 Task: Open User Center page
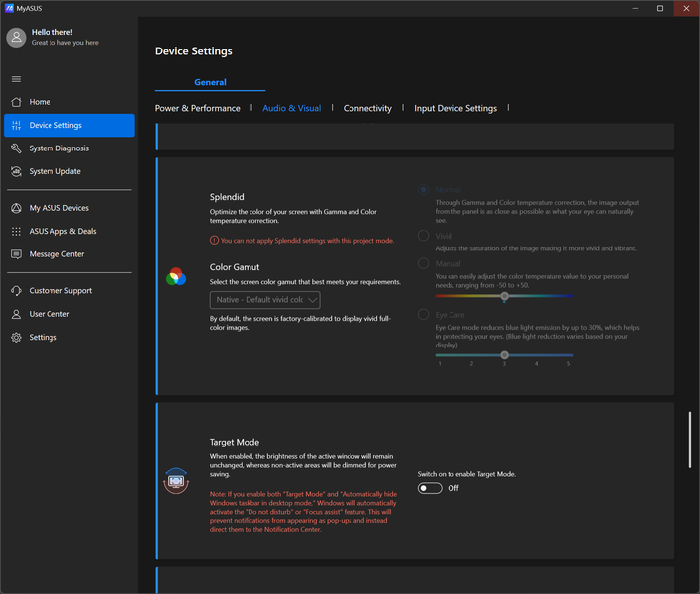(69, 314)
